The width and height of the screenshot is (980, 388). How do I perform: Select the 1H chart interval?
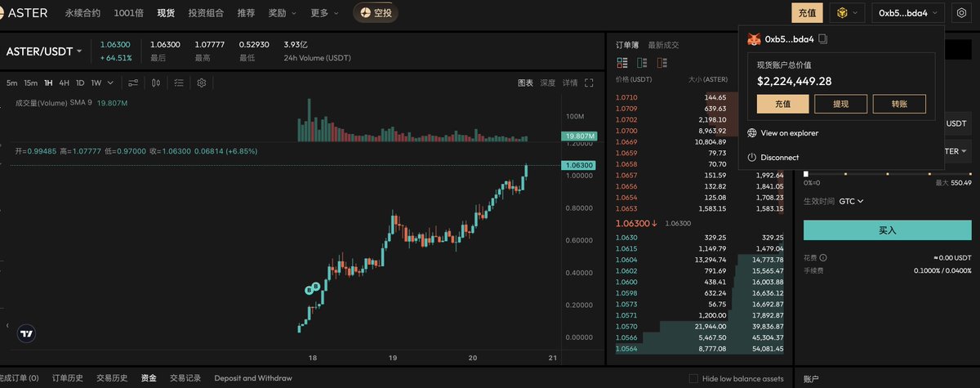48,83
